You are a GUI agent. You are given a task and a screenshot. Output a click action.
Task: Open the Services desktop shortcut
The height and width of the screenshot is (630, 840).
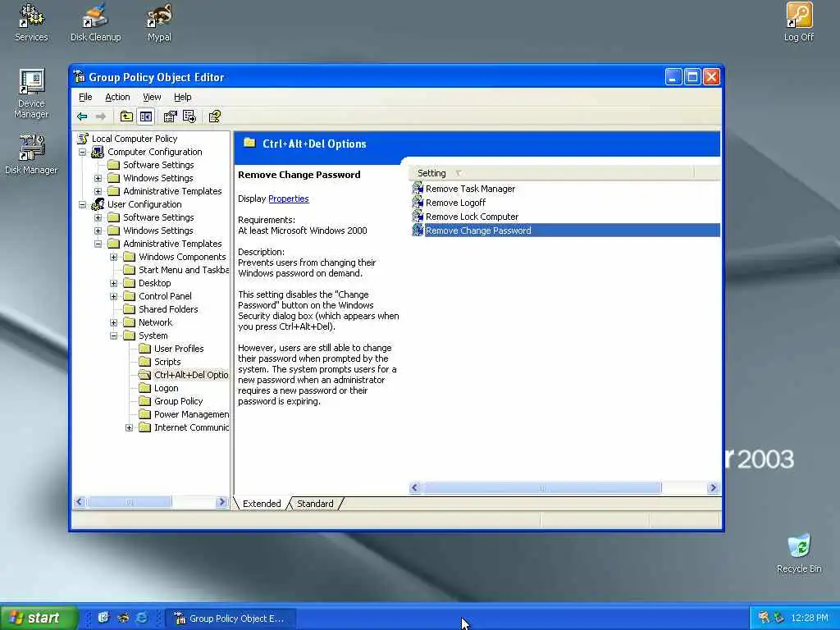[31, 22]
